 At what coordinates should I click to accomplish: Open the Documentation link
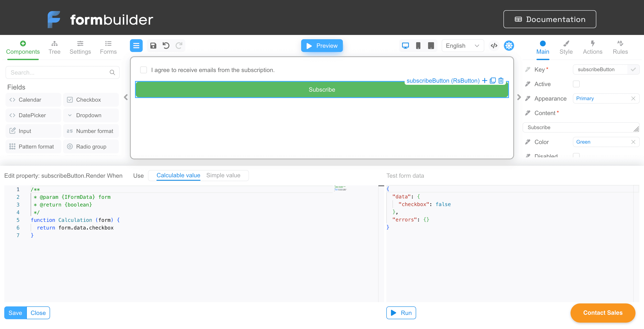click(x=549, y=19)
